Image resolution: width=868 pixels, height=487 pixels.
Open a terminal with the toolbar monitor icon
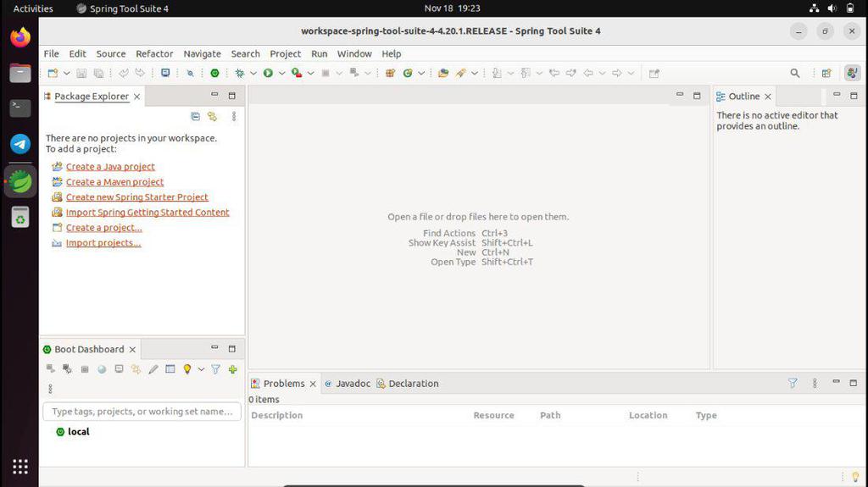pos(165,73)
